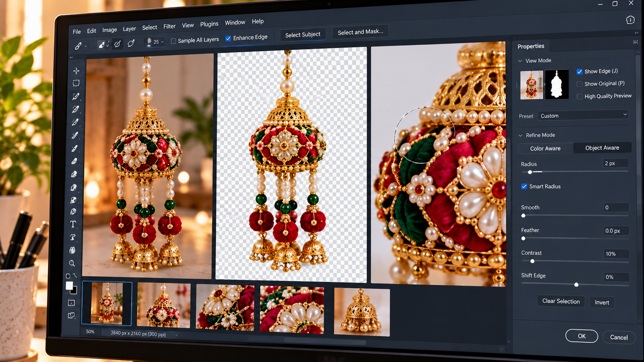Collapse the View Mode section

[x=520, y=61]
